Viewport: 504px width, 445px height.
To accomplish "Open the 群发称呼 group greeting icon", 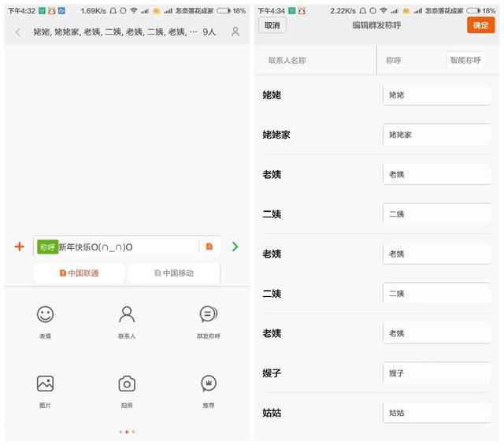I will coord(208,314).
